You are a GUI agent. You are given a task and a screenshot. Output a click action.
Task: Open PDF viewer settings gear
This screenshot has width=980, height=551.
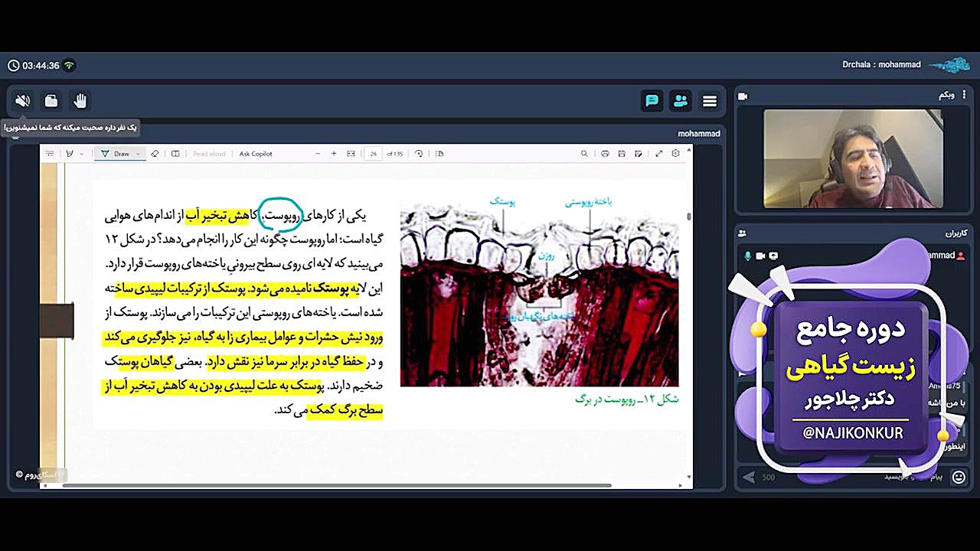[x=675, y=154]
